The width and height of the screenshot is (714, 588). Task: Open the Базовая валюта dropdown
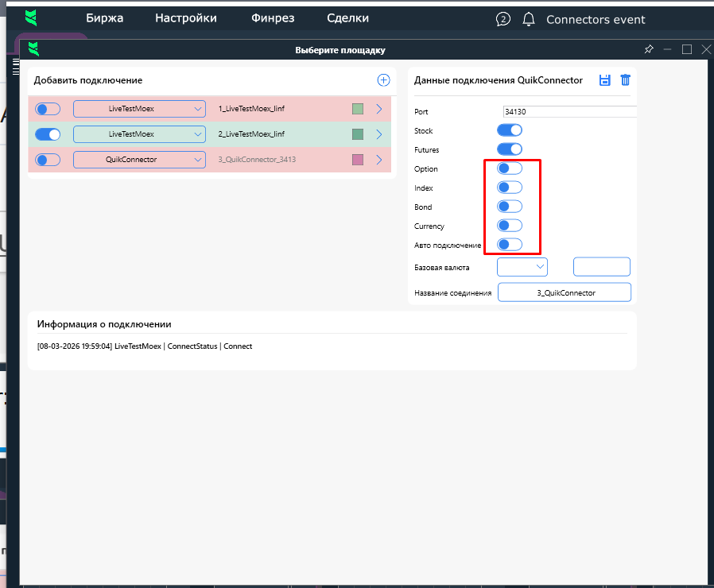click(x=522, y=267)
